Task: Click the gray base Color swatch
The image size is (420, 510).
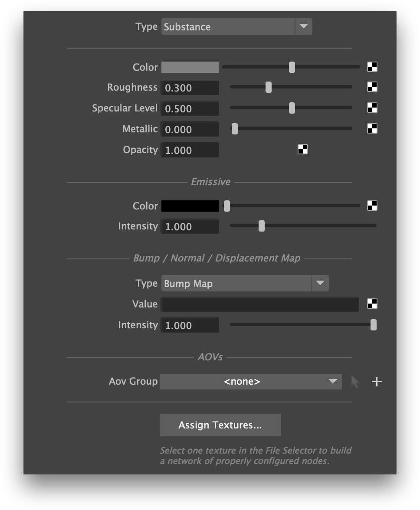Action: pyautogui.click(x=190, y=67)
